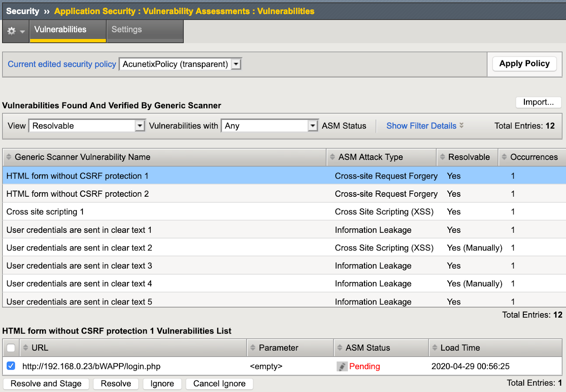Sort vulnerabilities list by Load Time arrows
Viewport: 566px width, 392px height.
pyautogui.click(x=434, y=348)
